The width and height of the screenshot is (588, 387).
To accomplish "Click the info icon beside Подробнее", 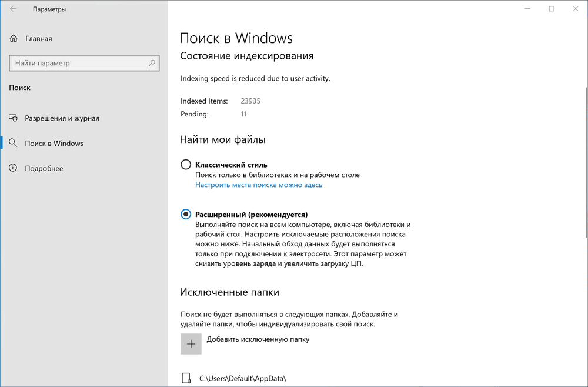I will pos(13,168).
